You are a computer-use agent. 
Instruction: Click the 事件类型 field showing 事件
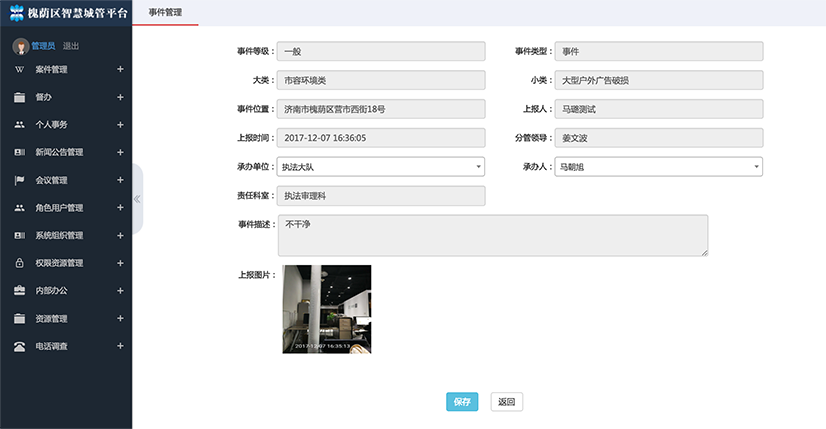coord(658,51)
